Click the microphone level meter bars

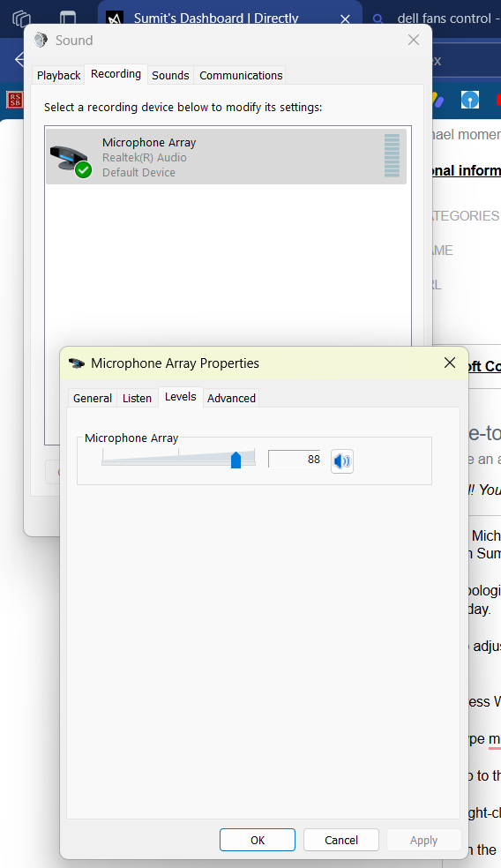click(x=392, y=155)
